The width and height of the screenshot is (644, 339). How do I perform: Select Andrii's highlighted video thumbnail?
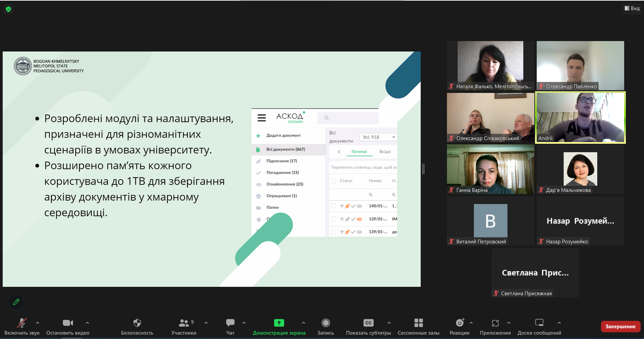click(x=580, y=117)
